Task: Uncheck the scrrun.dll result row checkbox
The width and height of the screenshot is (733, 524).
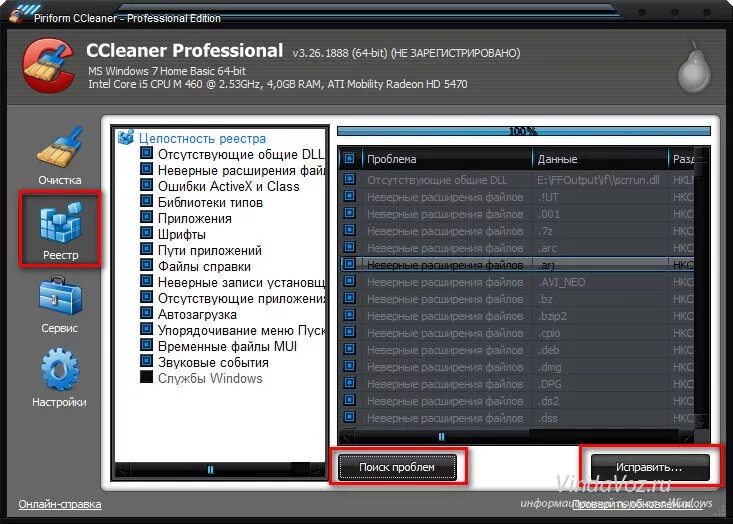Action: pyautogui.click(x=349, y=179)
